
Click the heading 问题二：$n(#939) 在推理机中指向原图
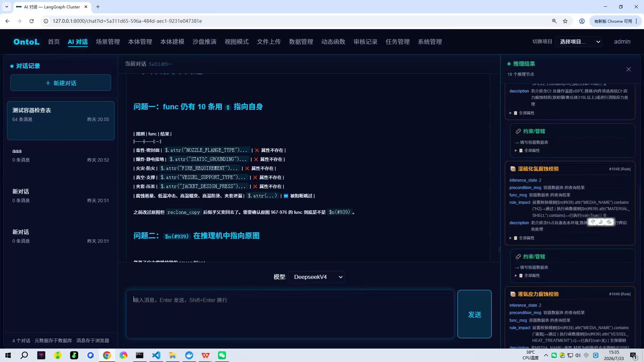[x=197, y=236]
